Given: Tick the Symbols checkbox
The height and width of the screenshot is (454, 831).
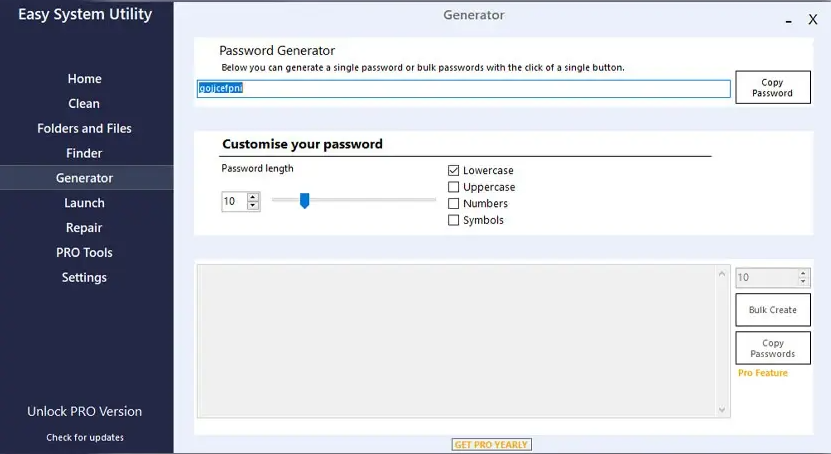Looking at the screenshot, I should (x=454, y=220).
